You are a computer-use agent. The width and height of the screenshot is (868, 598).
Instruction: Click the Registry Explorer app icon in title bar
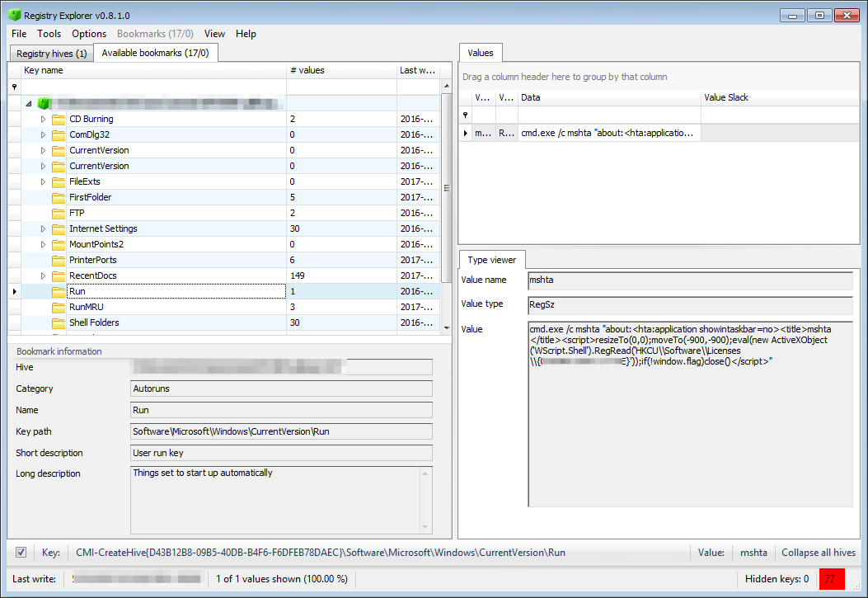[15, 15]
